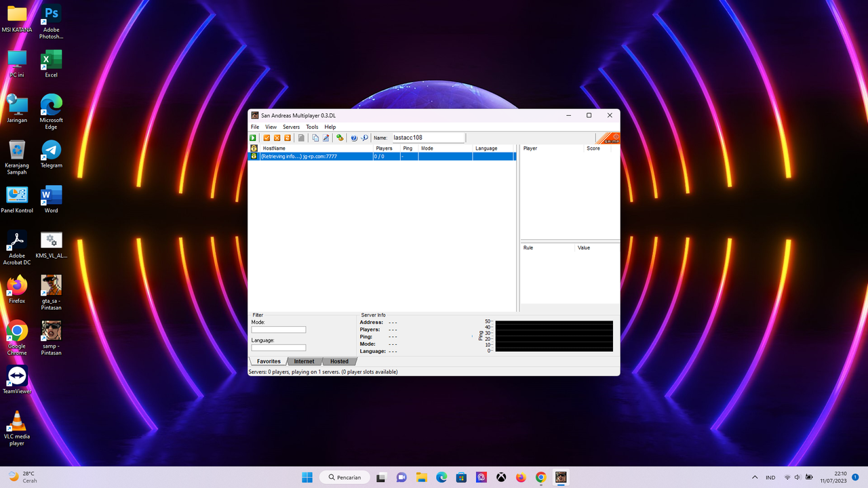The width and height of the screenshot is (868, 488).
Task: Click padlock icon on jg-rp.com server row
Action: tap(254, 156)
